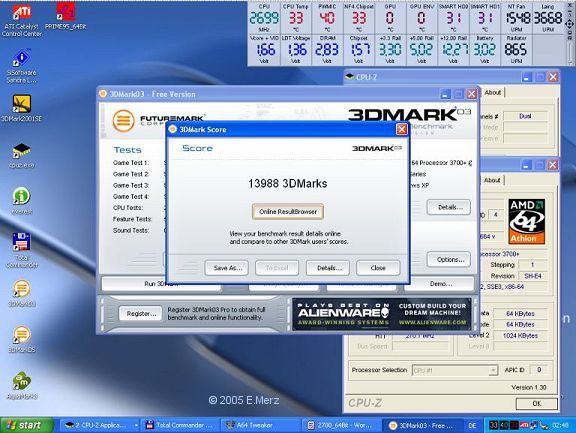Click the Register button in 3DMark03

tap(140, 313)
